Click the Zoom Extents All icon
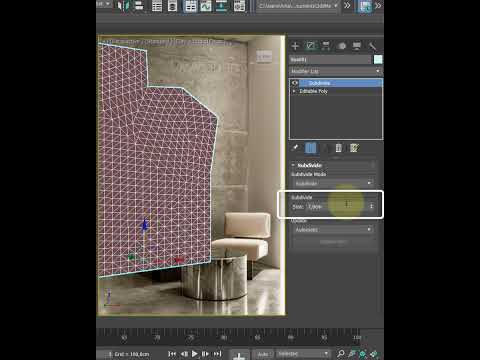The height and width of the screenshot is (360, 480). 374,353
